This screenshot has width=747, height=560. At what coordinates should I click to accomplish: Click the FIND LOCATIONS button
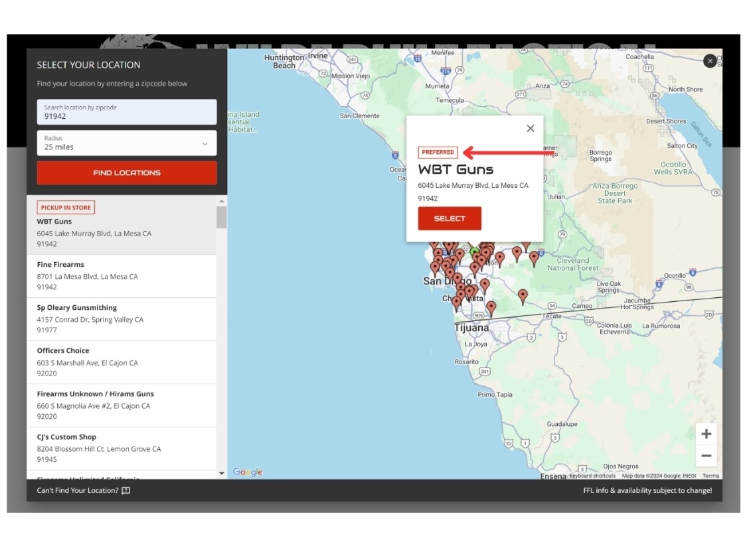point(127,173)
